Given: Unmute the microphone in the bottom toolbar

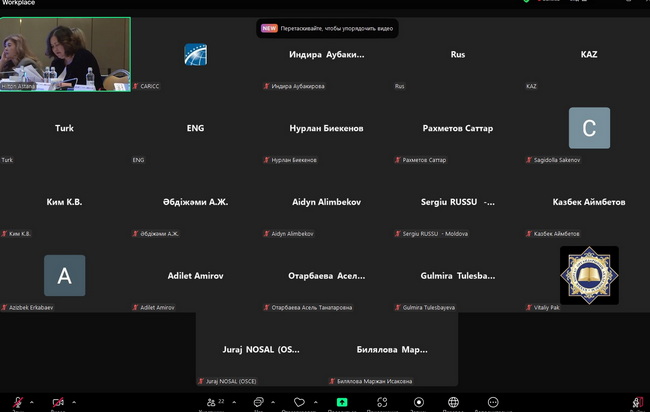Looking at the screenshot, I should (x=17, y=402).
